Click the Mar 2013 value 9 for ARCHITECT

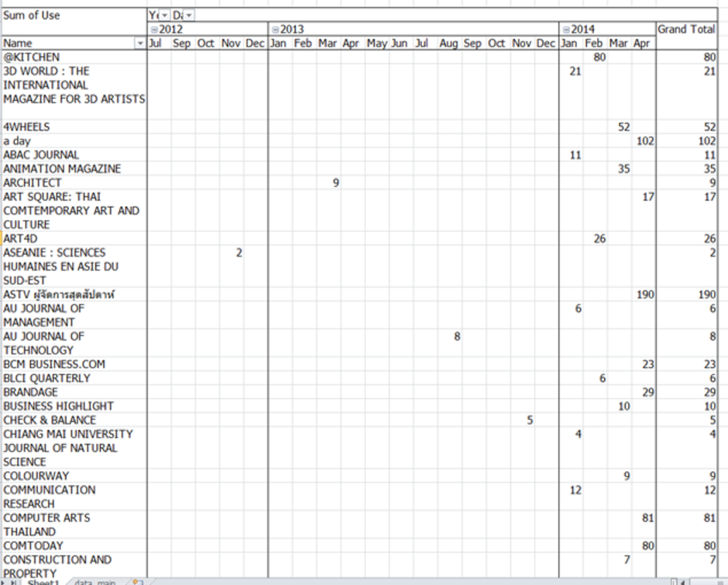coord(335,183)
